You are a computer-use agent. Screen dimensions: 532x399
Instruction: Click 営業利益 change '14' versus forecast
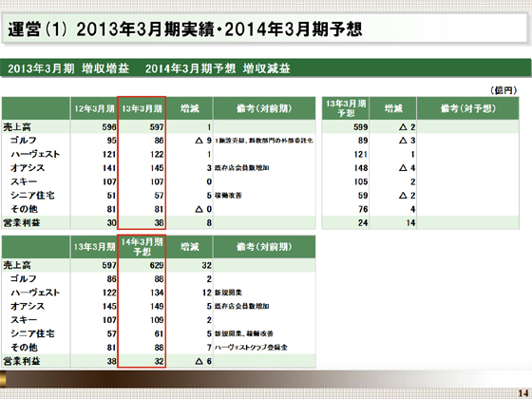pyautogui.click(x=410, y=223)
